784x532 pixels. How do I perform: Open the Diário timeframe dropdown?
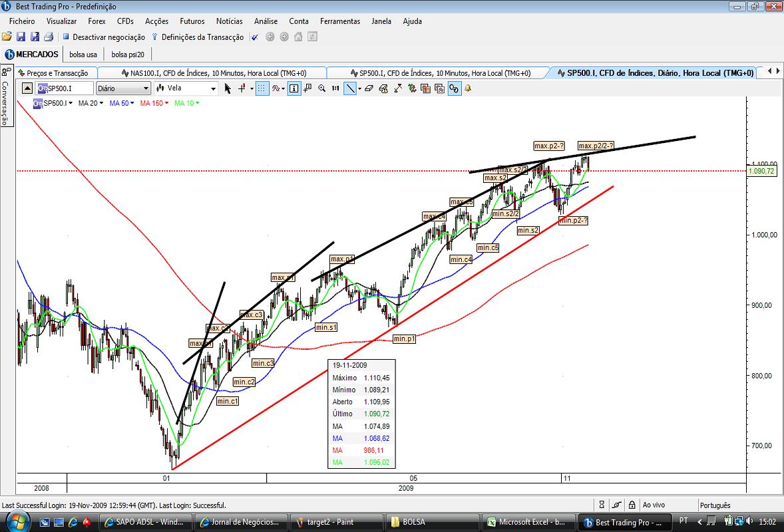[123, 88]
